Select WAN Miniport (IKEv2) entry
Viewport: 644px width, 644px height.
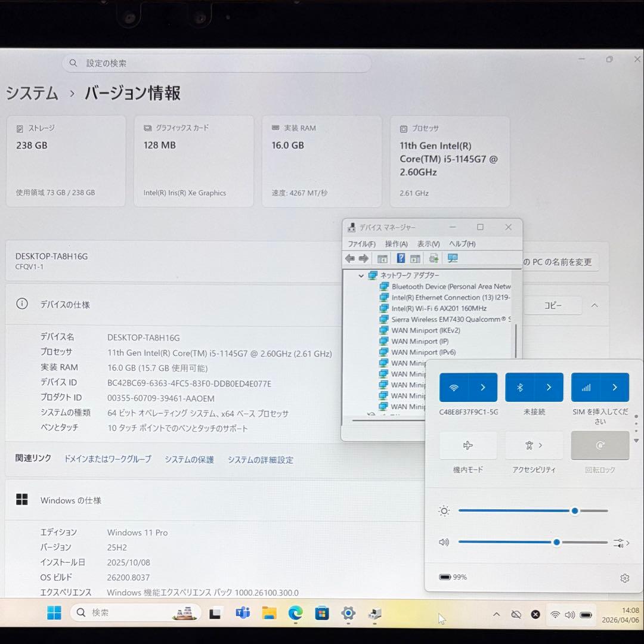(420, 330)
